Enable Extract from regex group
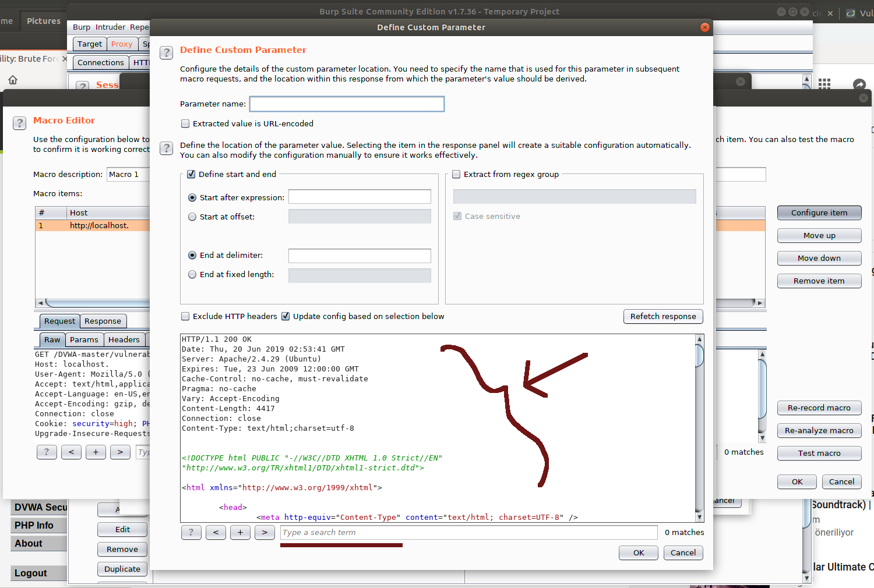Screen dimensions: 874x588 tap(456, 174)
